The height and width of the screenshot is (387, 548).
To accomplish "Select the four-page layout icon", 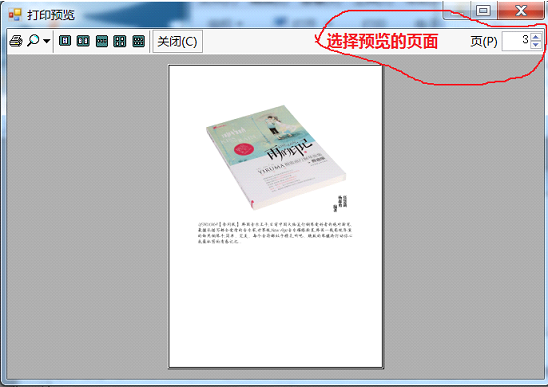I will tap(120, 41).
